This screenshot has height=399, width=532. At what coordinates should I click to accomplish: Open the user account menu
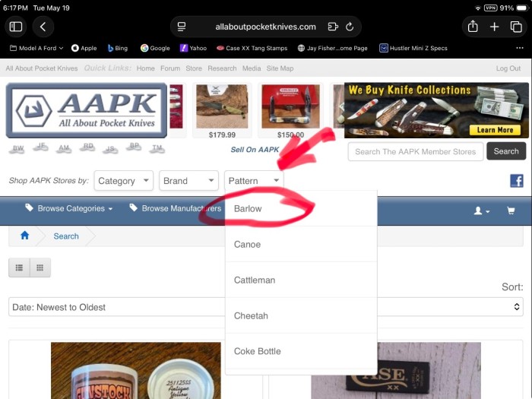pyautogui.click(x=481, y=211)
